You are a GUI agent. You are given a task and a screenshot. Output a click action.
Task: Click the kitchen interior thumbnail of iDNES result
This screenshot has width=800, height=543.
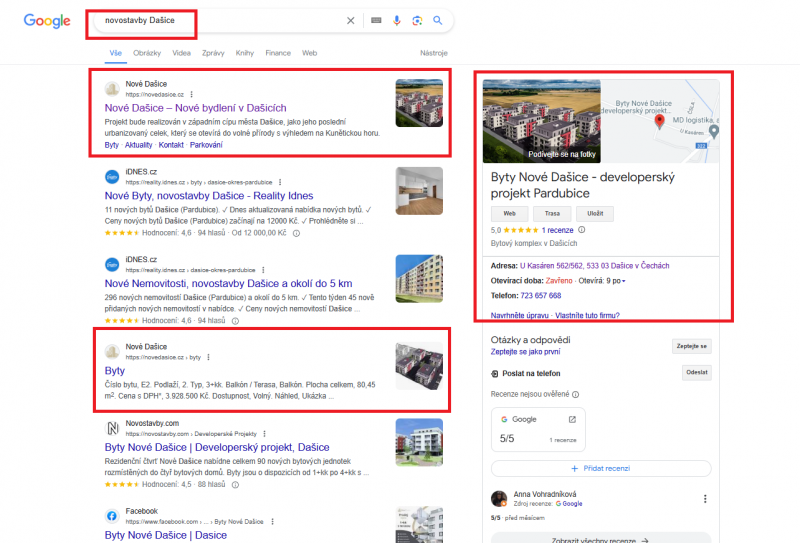(x=419, y=191)
